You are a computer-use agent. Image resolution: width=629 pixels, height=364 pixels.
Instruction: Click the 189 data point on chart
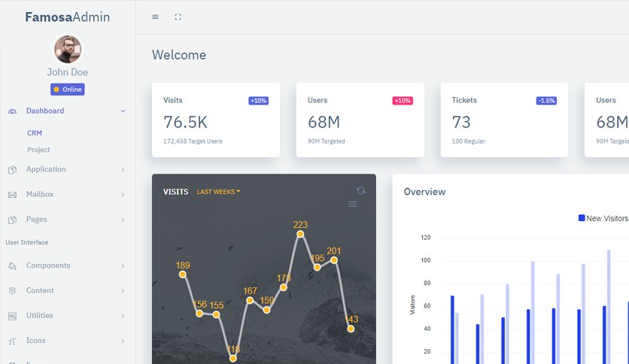point(183,275)
